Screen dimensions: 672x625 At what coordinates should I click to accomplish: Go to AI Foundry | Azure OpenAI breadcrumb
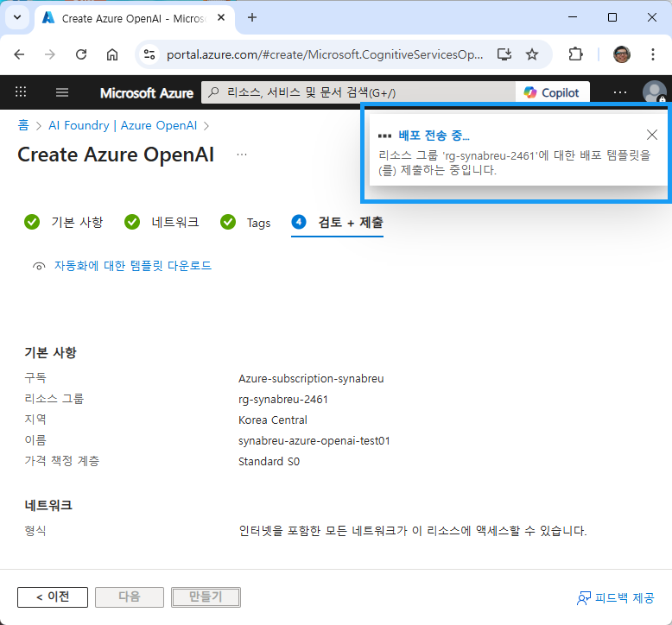point(123,125)
